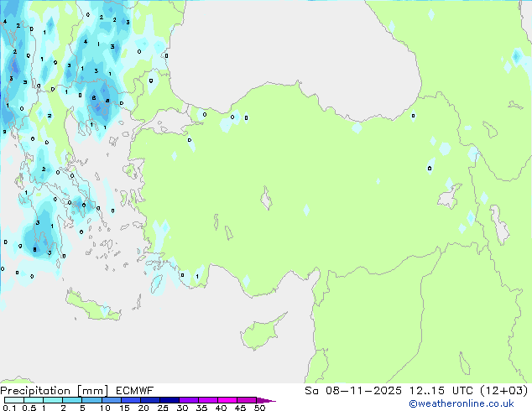The width and height of the screenshot is (532, 411).
Task: Click the '0.1' legend tick label
Action: click(9, 408)
